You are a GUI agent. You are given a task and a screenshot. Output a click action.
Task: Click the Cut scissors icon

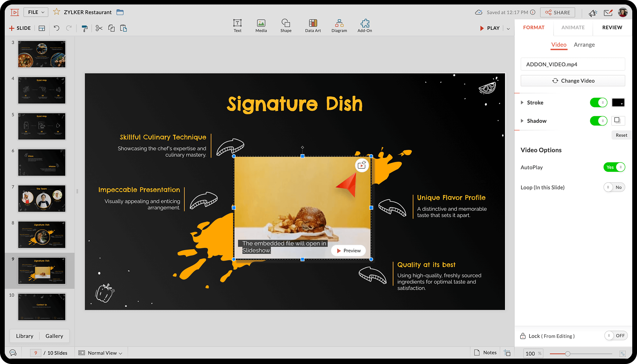point(99,28)
